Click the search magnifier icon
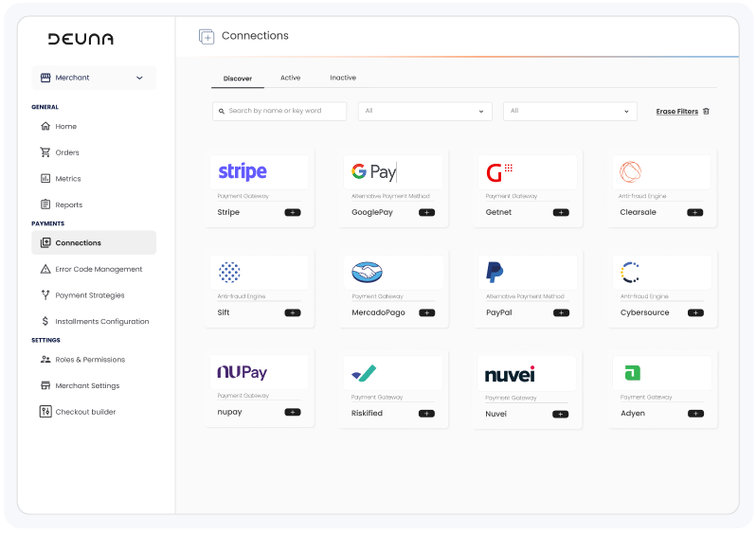Screen dimensions: 756x533 222,112
